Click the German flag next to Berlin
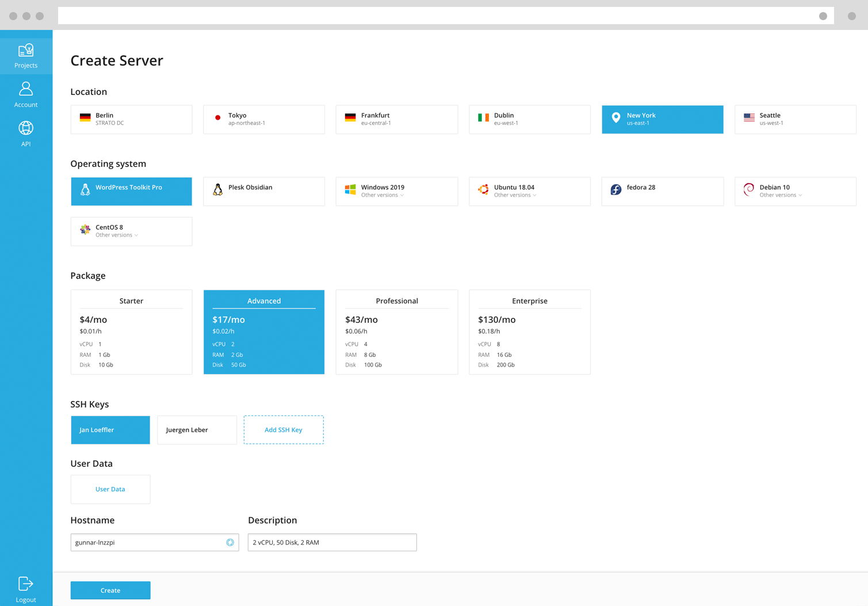 click(x=85, y=118)
